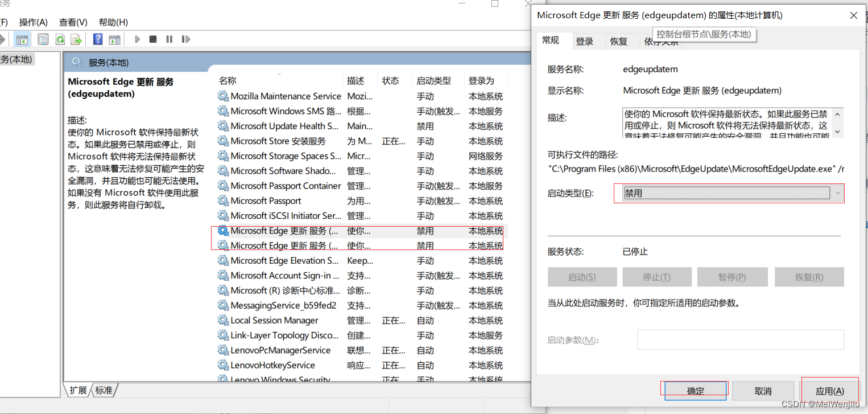
Task: Open the 查看(V) menu
Action: coord(73,22)
